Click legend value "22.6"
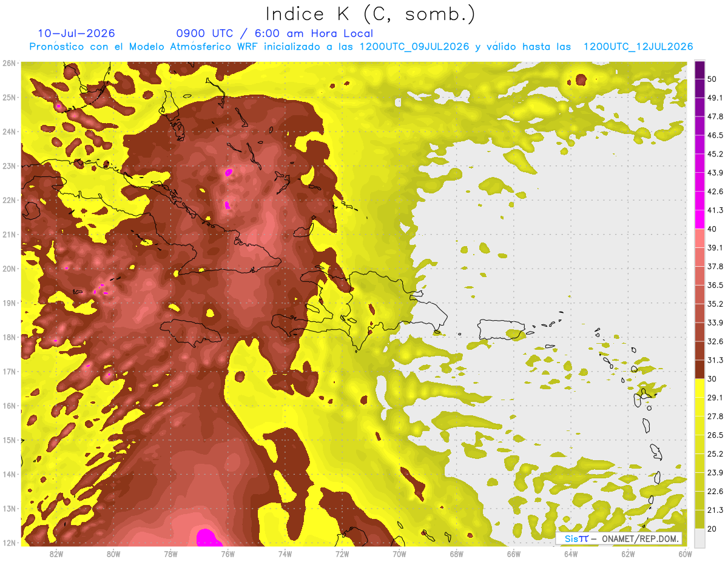Image resolution: width=728 pixels, height=562 pixels. coord(715,491)
